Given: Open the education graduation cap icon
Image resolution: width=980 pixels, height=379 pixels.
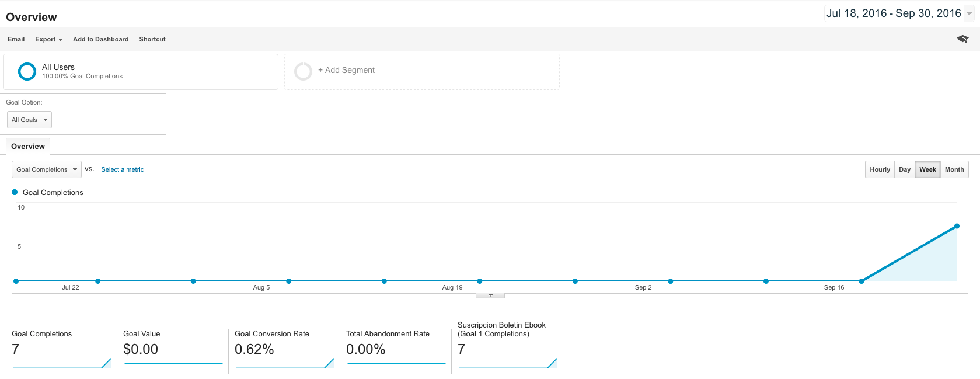Looking at the screenshot, I should [x=962, y=39].
